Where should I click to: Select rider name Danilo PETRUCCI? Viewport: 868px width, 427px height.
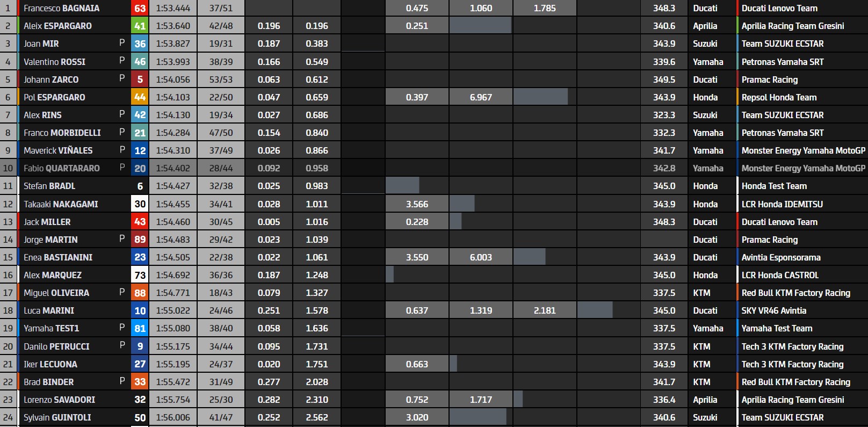(56, 346)
